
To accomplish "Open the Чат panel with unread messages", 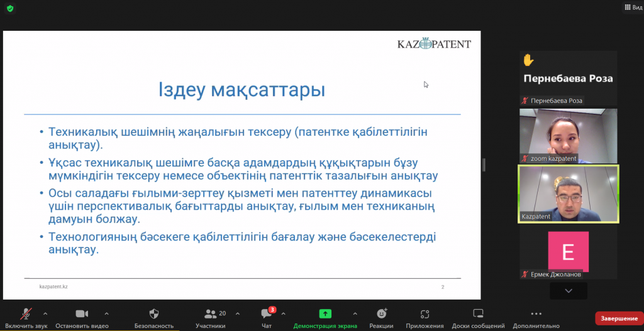I will (x=267, y=317).
